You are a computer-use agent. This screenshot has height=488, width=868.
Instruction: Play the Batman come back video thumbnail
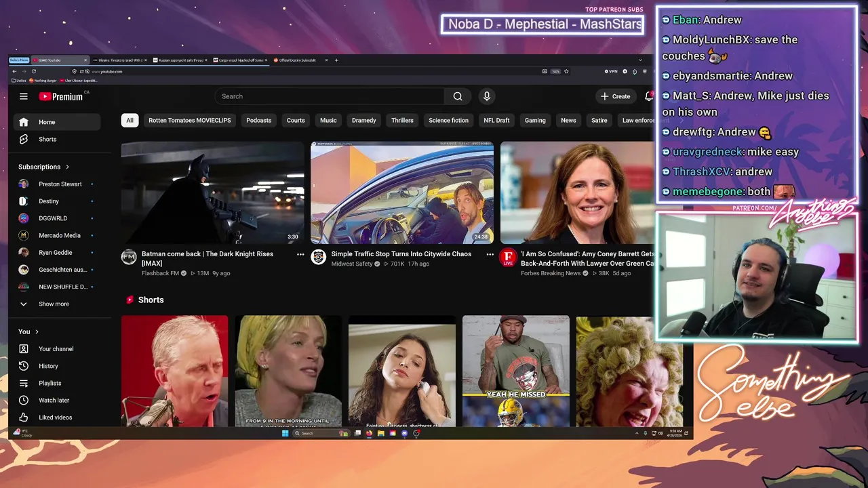[x=213, y=192]
